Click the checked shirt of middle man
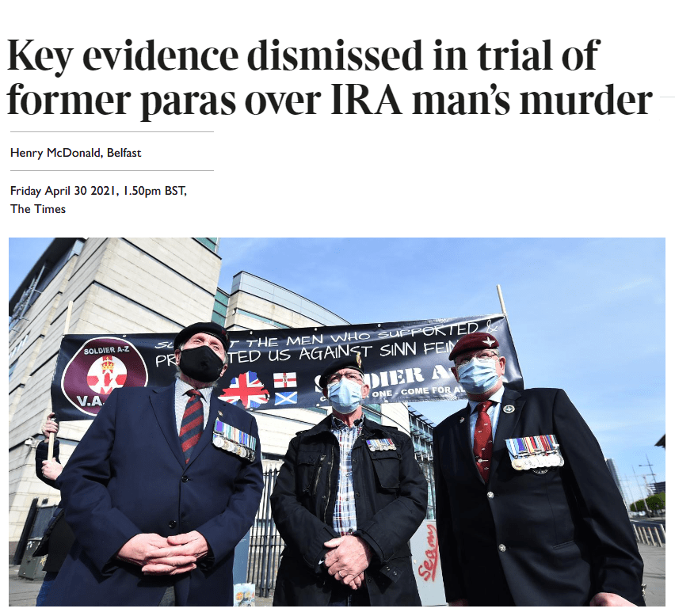This screenshot has width=675, height=616. click(345, 473)
